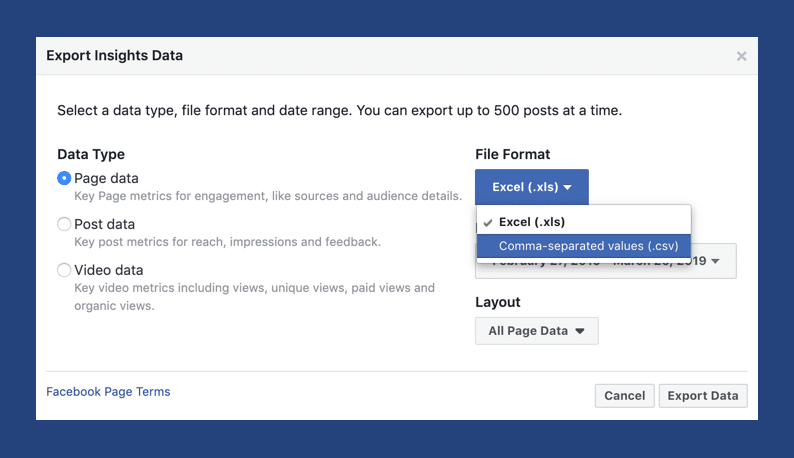This screenshot has width=794, height=458.
Task: Close the Export Insights Data dialog
Action: [x=741, y=56]
